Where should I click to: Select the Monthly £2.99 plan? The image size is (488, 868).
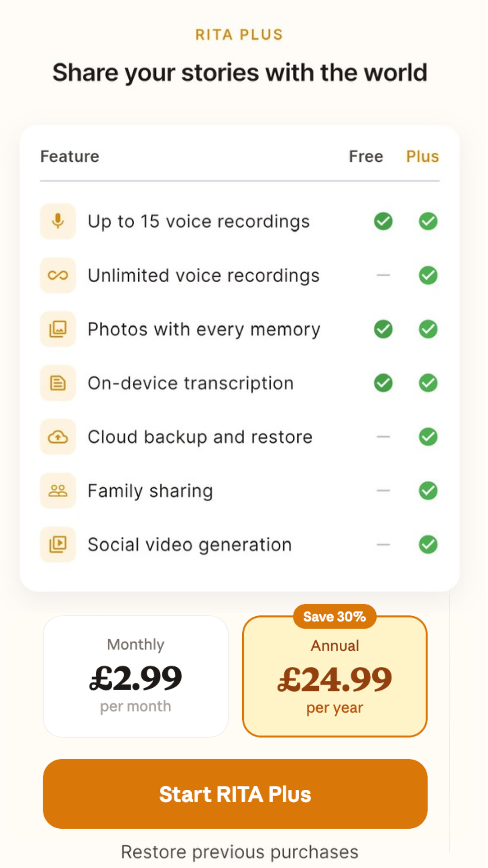point(136,676)
